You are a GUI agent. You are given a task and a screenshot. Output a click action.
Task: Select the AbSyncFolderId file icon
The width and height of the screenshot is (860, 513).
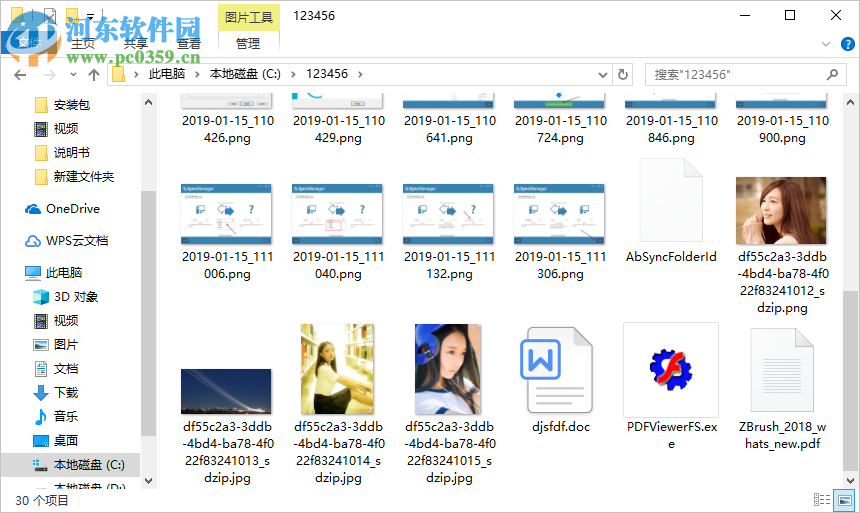pos(671,200)
